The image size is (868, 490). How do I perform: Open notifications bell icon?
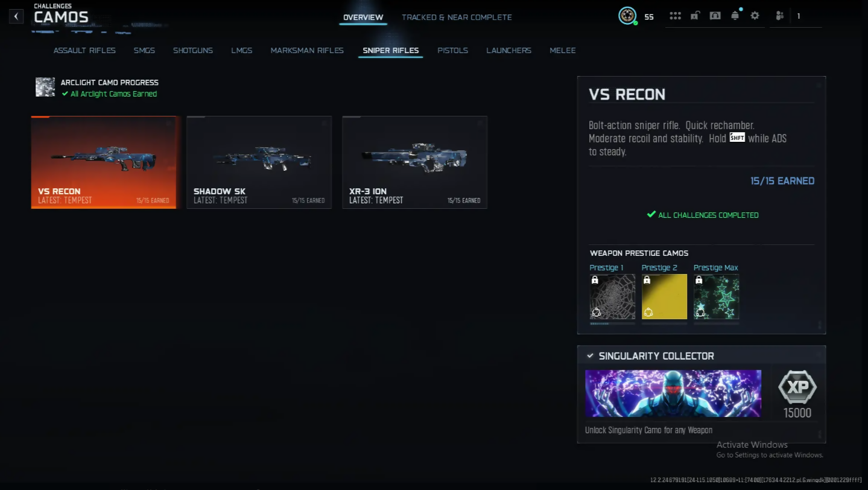735,16
